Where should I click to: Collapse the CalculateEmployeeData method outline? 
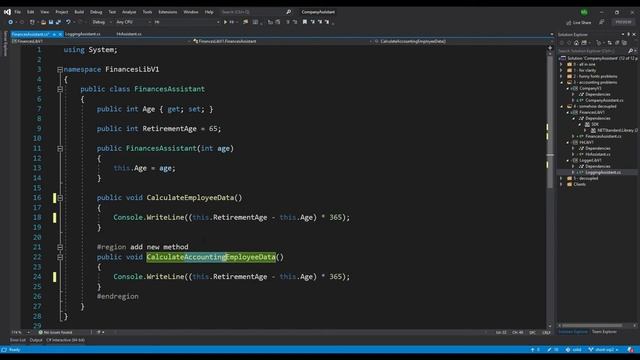(60, 198)
